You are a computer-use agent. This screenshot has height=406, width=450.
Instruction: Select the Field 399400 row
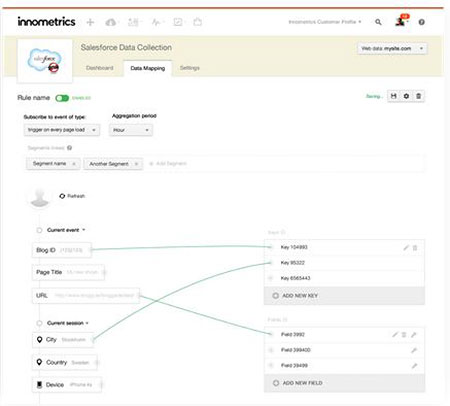[344, 350]
